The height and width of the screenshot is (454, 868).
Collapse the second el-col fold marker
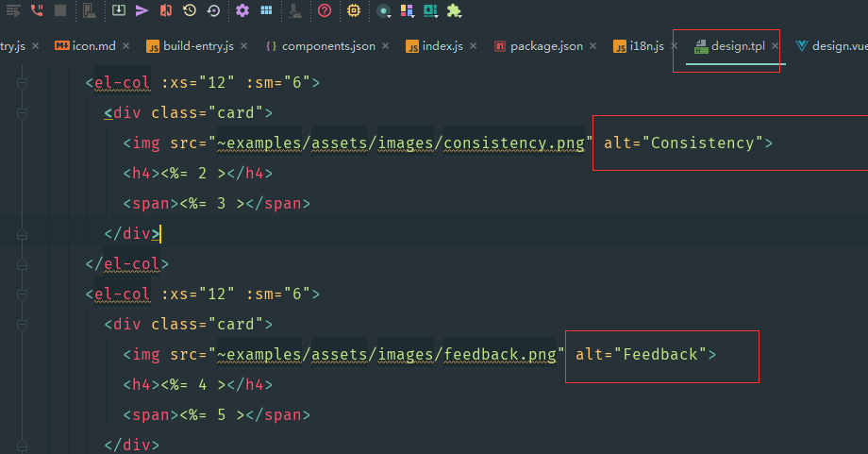click(x=22, y=294)
